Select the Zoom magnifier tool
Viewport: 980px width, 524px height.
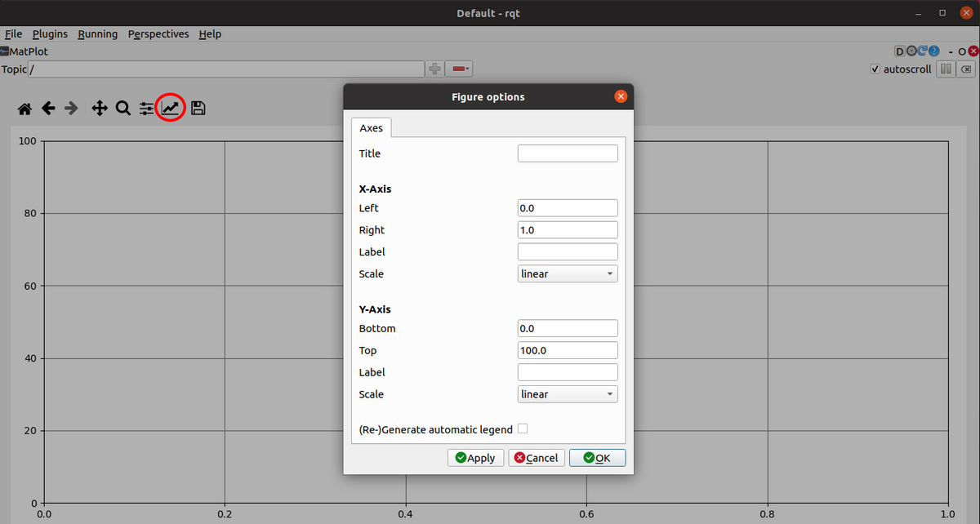coord(122,109)
